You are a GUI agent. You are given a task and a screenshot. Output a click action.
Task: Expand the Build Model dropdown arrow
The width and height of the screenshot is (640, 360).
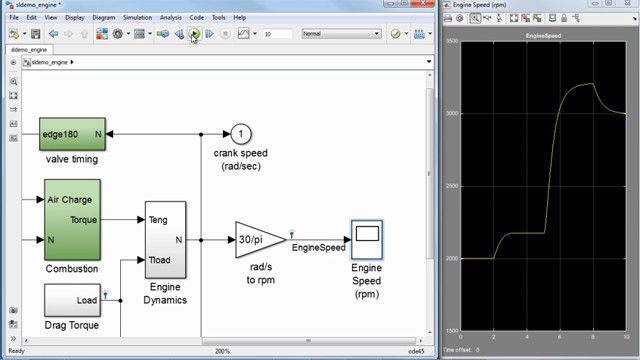[x=430, y=34]
